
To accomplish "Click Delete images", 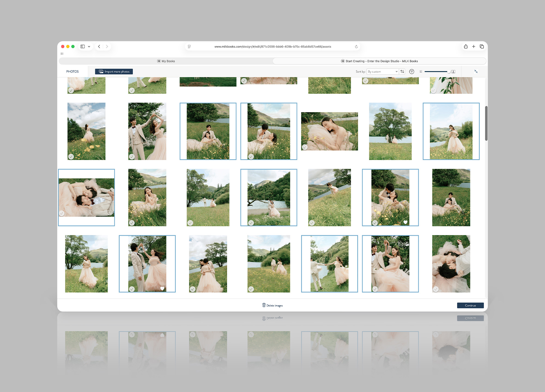I will 272,305.
